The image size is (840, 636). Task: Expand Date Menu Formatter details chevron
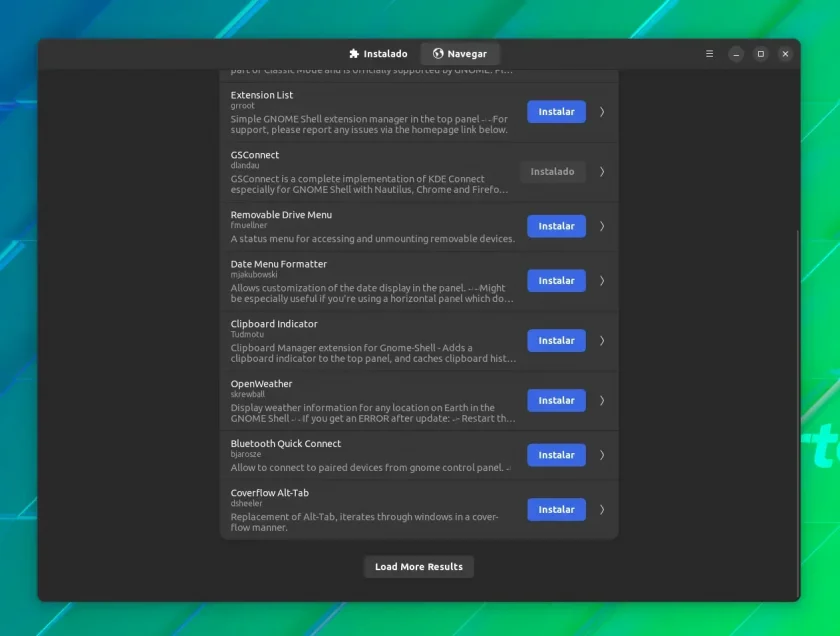[602, 281]
